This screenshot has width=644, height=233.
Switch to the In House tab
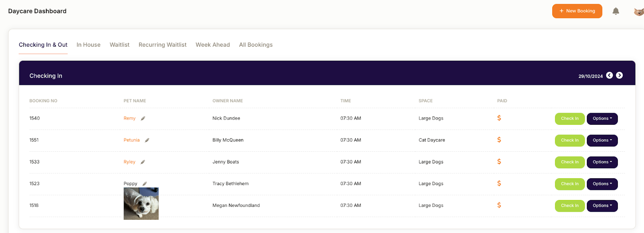click(89, 45)
